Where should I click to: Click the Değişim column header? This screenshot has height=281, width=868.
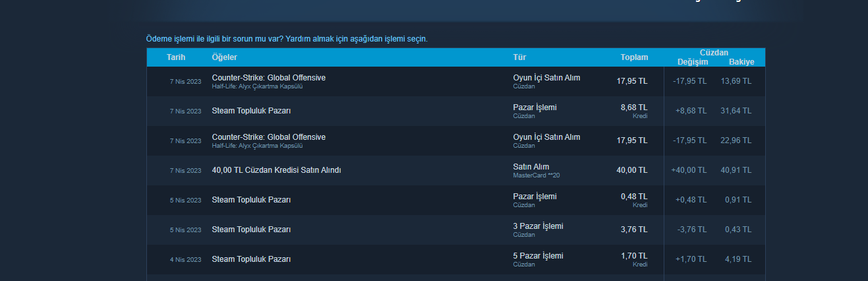693,62
